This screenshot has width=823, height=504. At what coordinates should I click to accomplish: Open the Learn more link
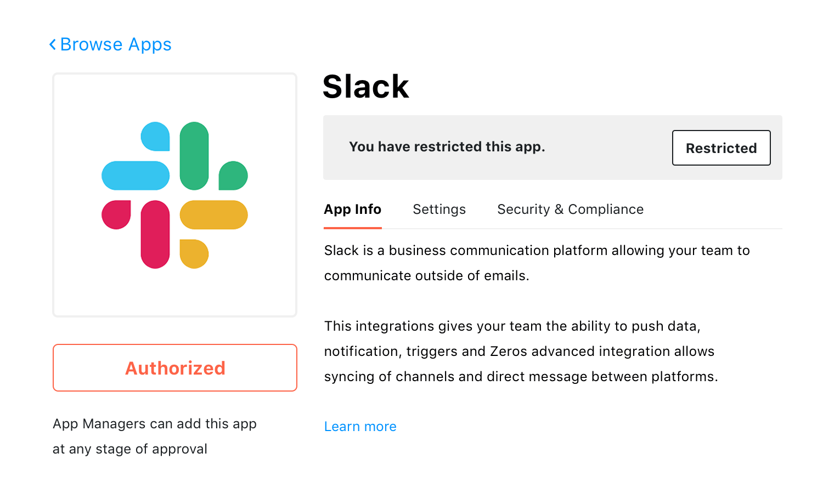click(360, 427)
